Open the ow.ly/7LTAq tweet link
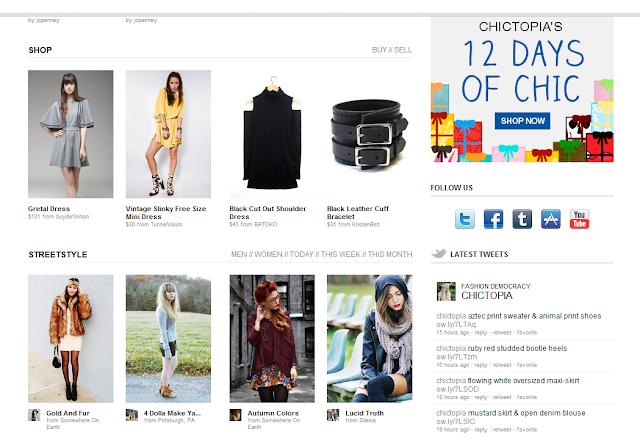The image size is (640, 440). coord(456,324)
